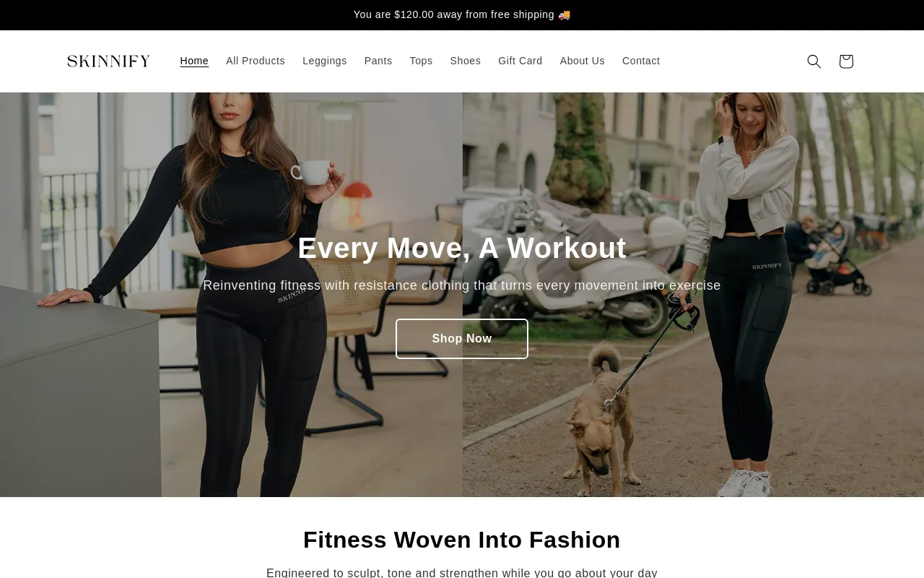The width and height of the screenshot is (924, 578).
Task: Select the Pants menu link
Action: (x=378, y=61)
